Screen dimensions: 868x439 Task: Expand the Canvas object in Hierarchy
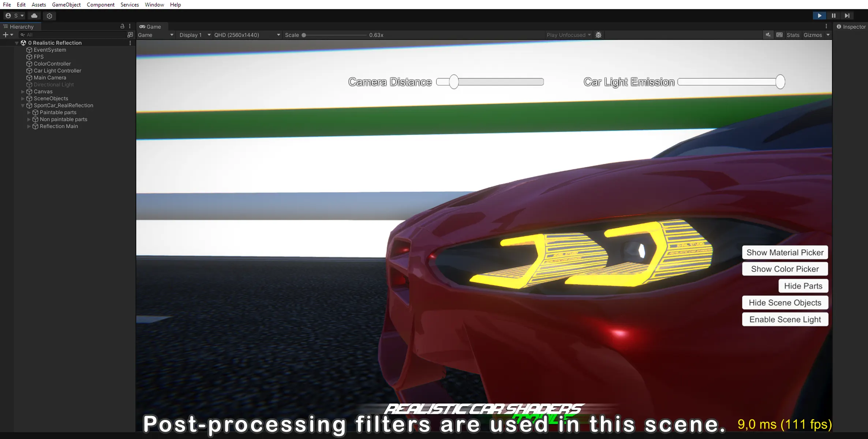(x=23, y=91)
